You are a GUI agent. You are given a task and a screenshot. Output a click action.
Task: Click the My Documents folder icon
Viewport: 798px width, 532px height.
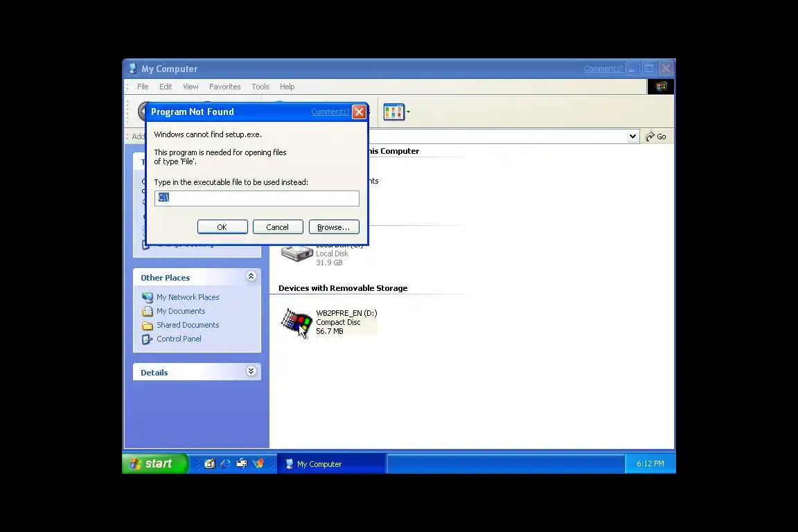click(148, 311)
